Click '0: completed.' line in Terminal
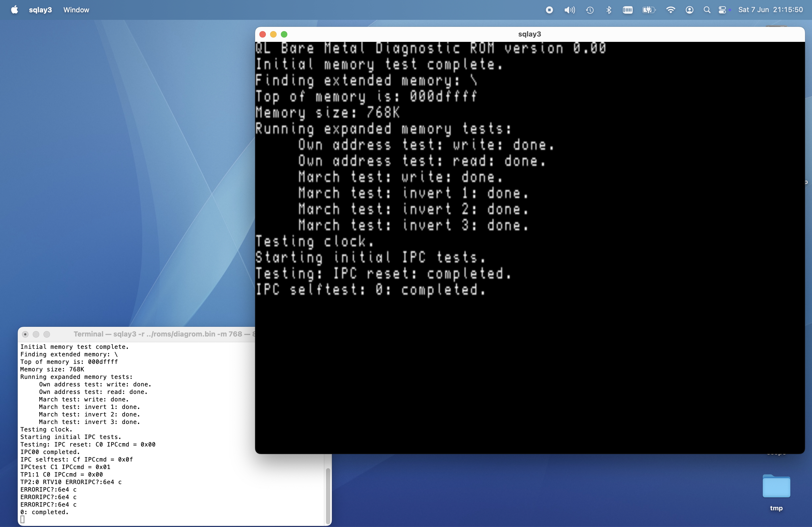 [44, 512]
